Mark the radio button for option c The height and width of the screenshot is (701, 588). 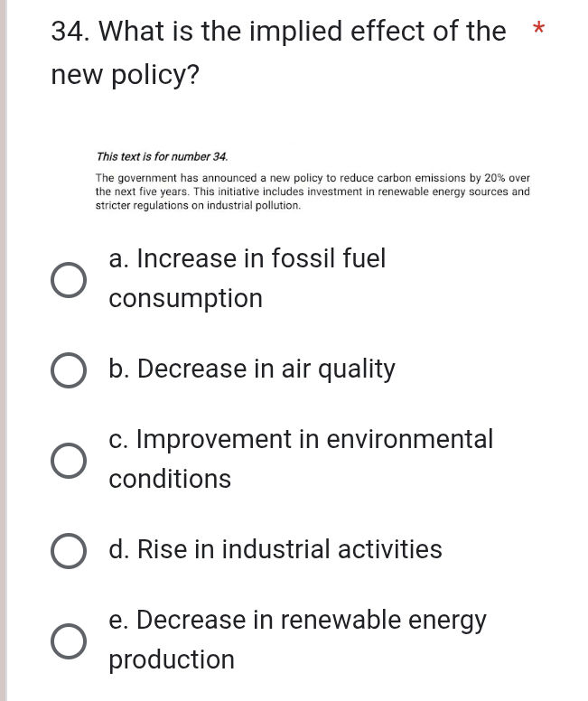(69, 461)
